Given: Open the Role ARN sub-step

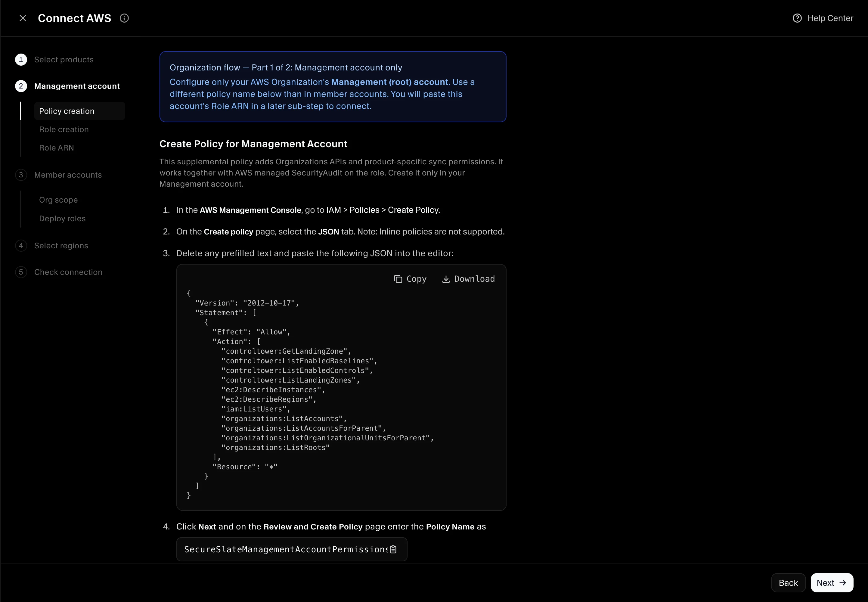Looking at the screenshot, I should click(x=57, y=148).
